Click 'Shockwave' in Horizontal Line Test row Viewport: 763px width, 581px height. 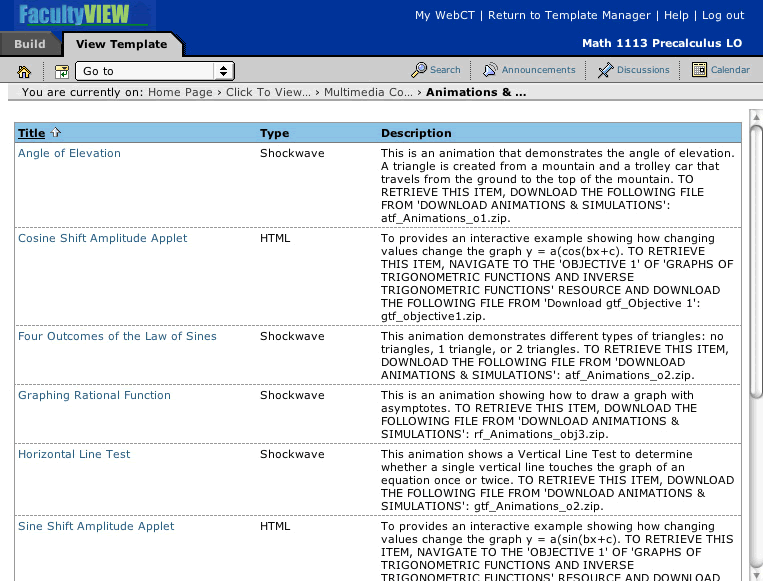click(292, 454)
